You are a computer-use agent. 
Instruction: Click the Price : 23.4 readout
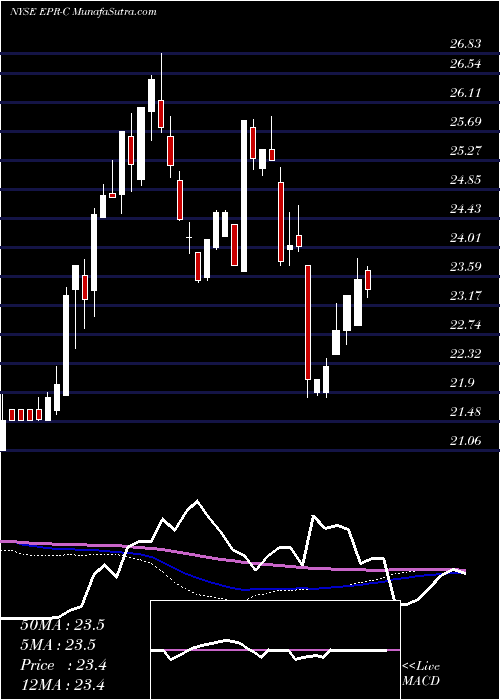click(63, 665)
